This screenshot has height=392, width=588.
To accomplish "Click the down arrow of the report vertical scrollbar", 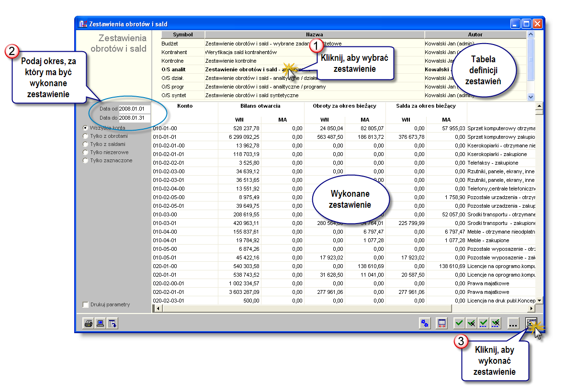I will [540, 300].
